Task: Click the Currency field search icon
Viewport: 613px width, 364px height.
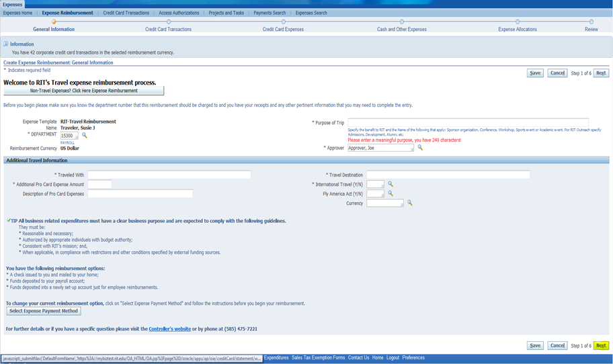Action: click(x=410, y=203)
